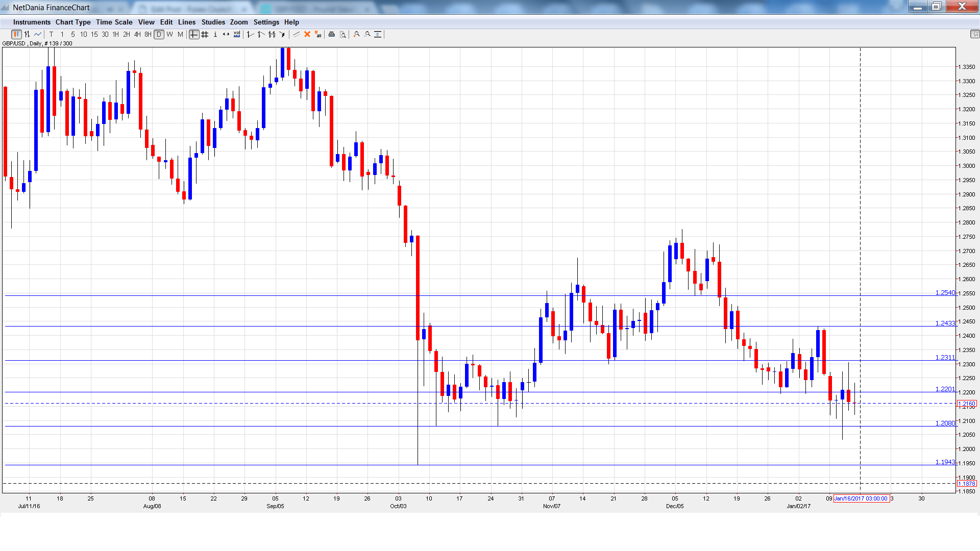Click the Dec/05 date axis label

[x=675, y=507]
